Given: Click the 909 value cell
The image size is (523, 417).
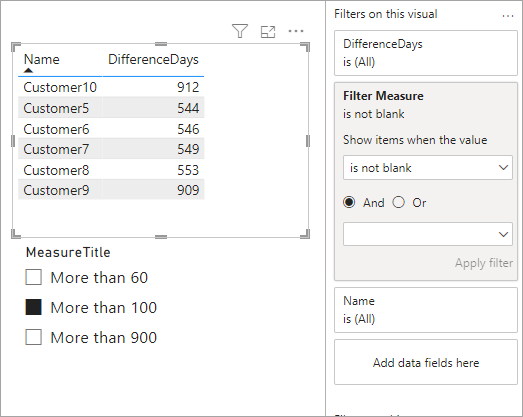Looking at the screenshot, I should coord(188,190).
